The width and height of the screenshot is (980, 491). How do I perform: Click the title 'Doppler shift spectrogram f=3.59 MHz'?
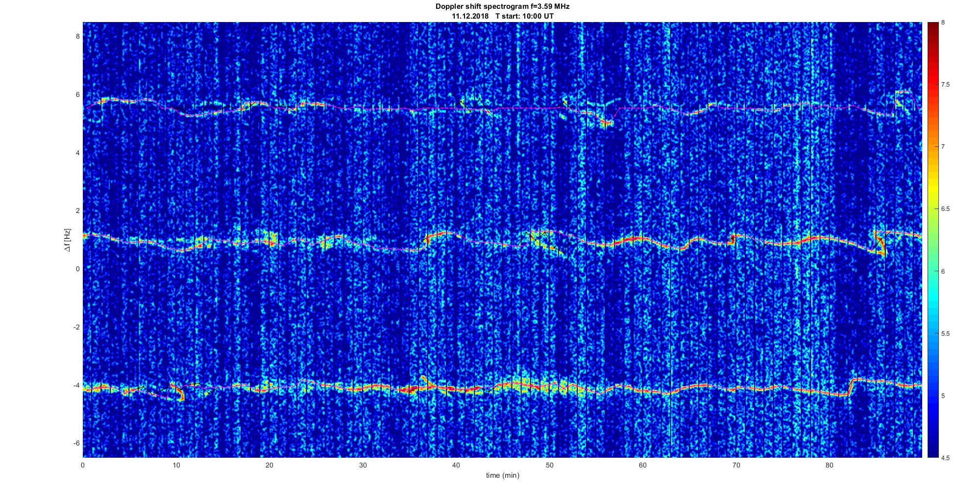pyautogui.click(x=502, y=7)
